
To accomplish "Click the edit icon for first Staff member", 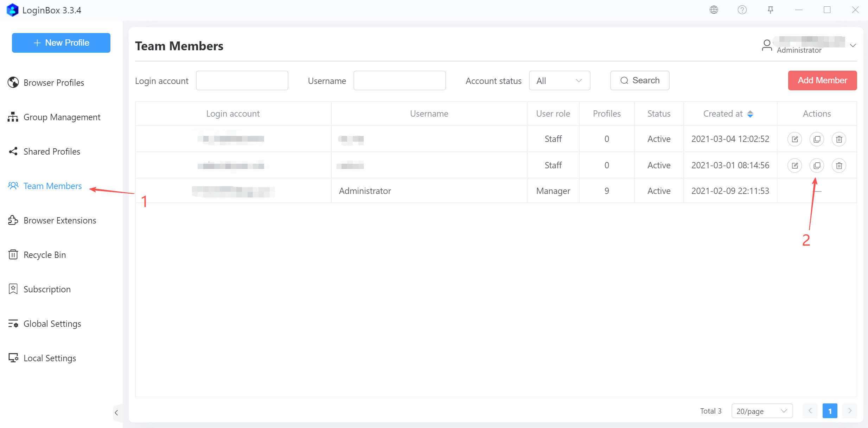I will pyautogui.click(x=794, y=139).
